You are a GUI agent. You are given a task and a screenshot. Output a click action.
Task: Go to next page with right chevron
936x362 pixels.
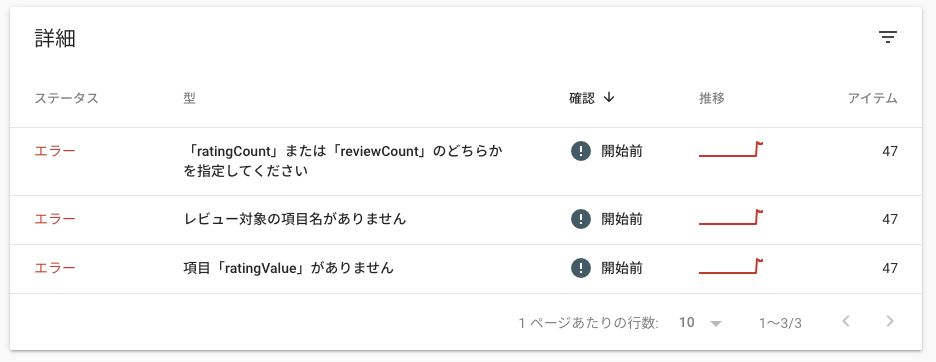(x=890, y=322)
